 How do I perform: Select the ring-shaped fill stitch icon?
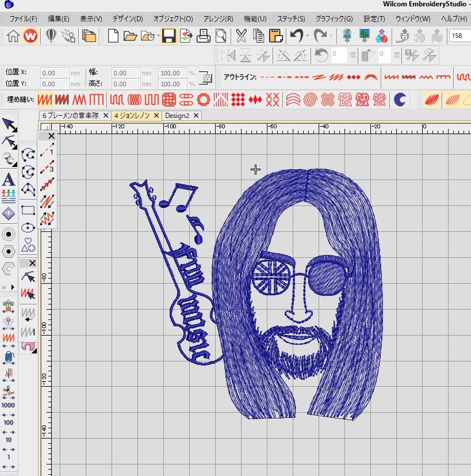pyautogui.click(x=204, y=100)
